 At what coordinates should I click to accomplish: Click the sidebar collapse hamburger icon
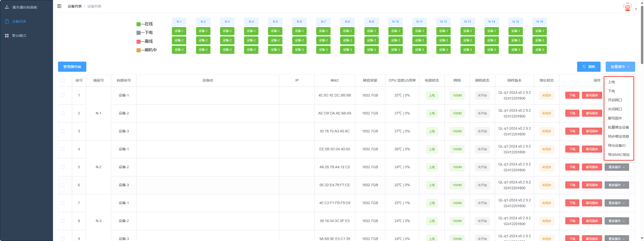[59, 6]
